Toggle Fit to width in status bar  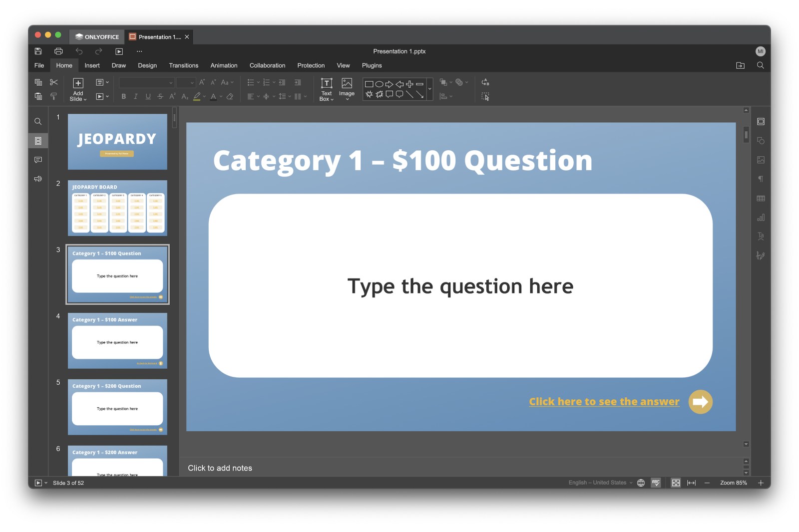(691, 483)
